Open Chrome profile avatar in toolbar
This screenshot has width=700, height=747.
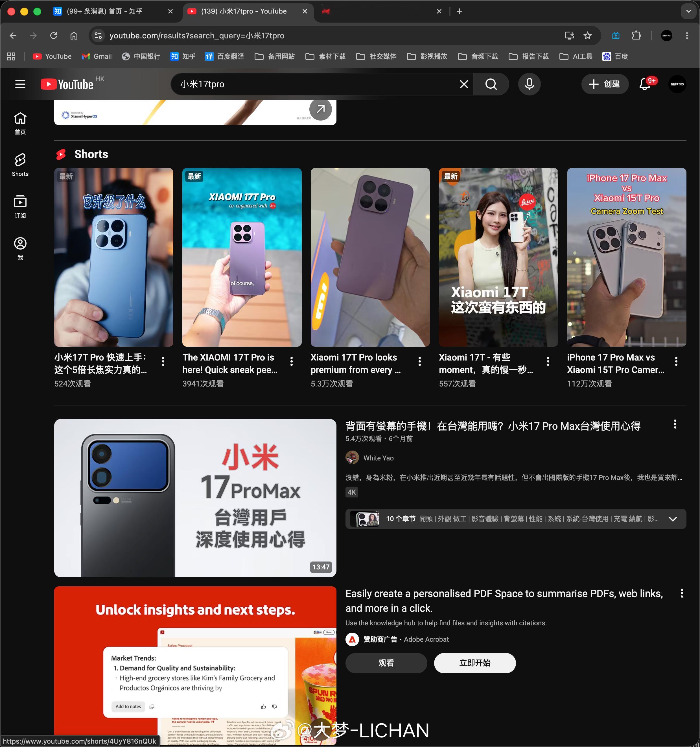point(667,36)
